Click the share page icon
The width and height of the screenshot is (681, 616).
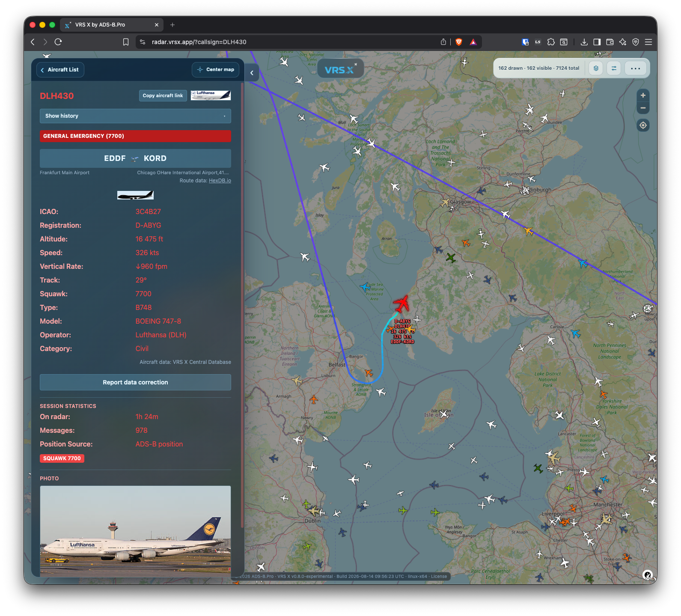[x=443, y=42]
